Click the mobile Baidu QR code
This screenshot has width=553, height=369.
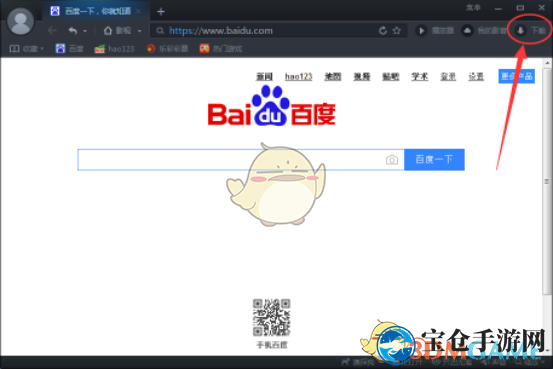click(x=272, y=317)
